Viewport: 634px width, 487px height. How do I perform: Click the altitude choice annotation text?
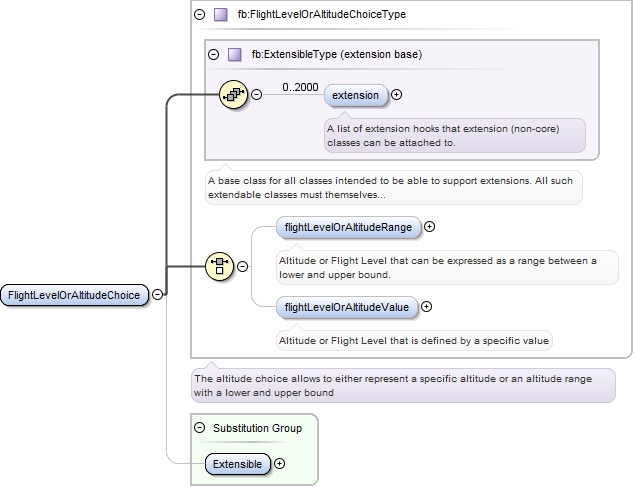(400, 385)
